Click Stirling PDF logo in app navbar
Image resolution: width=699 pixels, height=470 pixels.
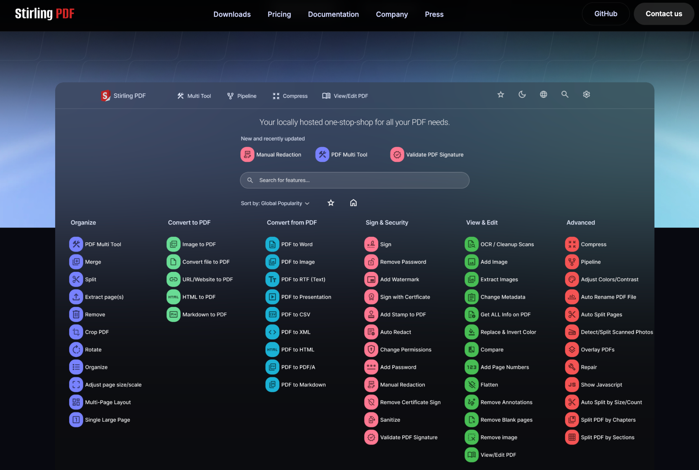point(123,96)
